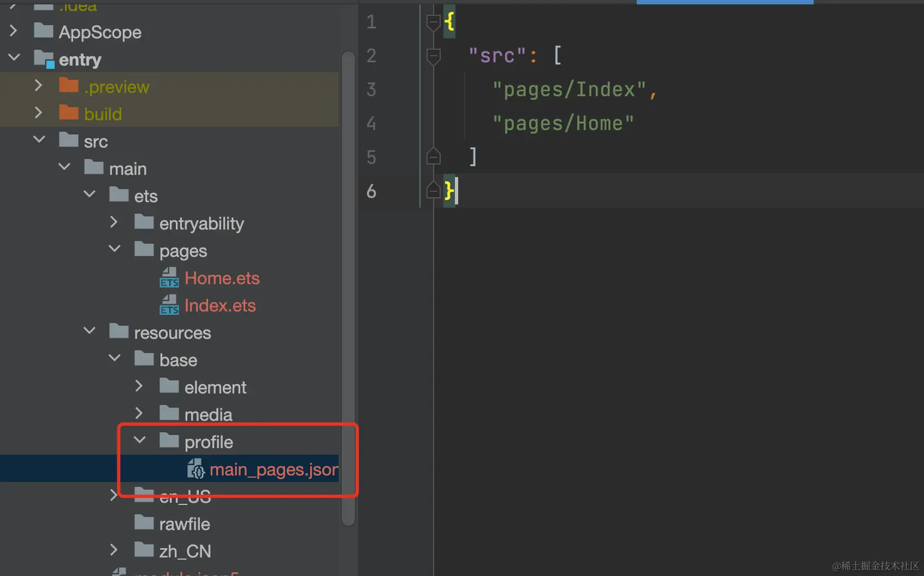This screenshot has height=576, width=924.
Task: Collapse the ets folder chevron
Action: 90,194
